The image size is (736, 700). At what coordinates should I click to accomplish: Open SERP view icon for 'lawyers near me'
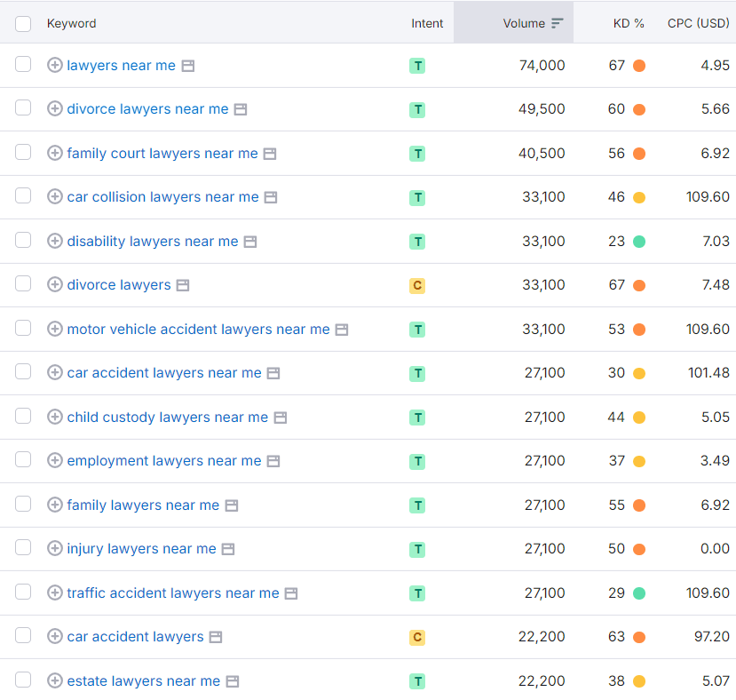[188, 66]
